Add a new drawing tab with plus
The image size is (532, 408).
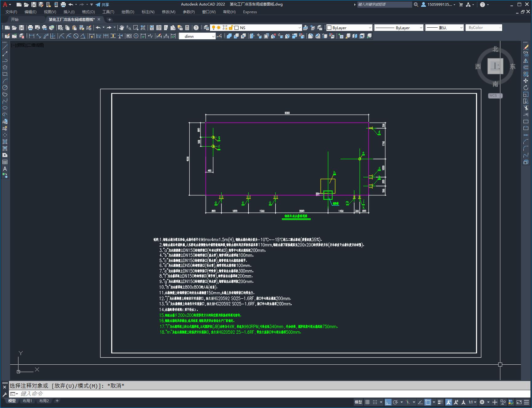pyautogui.click(x=110, y=19)
